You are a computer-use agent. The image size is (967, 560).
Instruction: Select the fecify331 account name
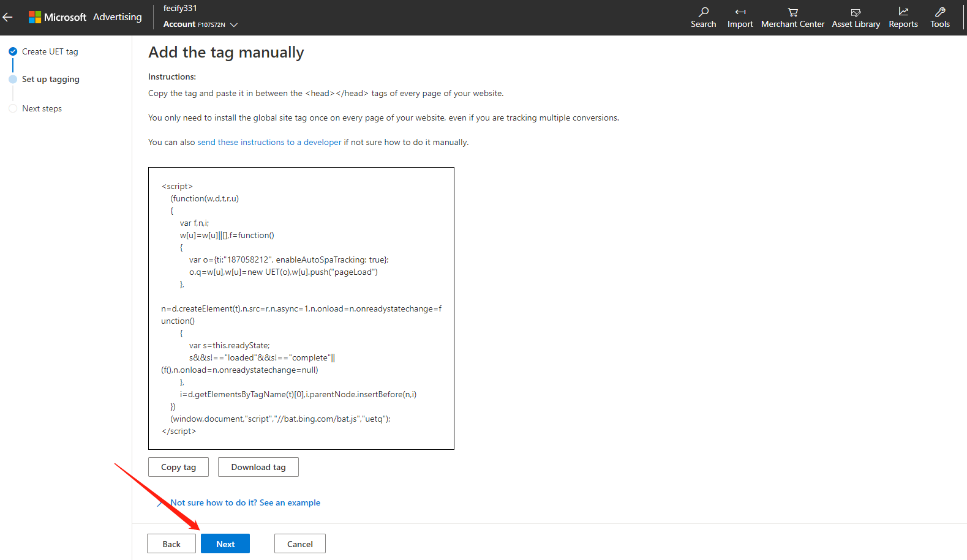180,8
